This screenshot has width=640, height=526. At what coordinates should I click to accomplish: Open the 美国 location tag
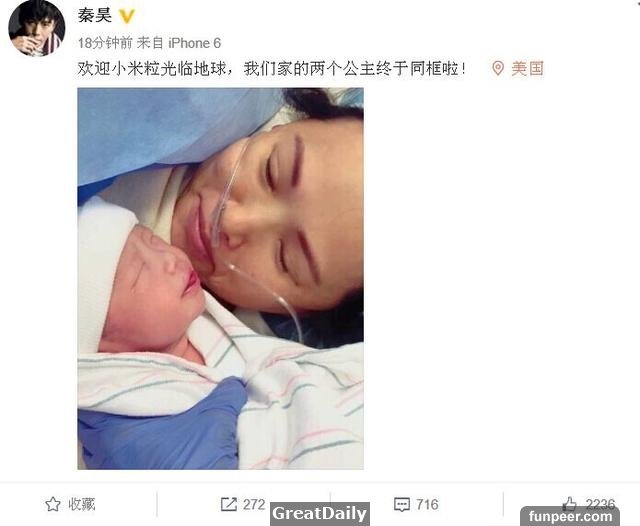(527, 68)
